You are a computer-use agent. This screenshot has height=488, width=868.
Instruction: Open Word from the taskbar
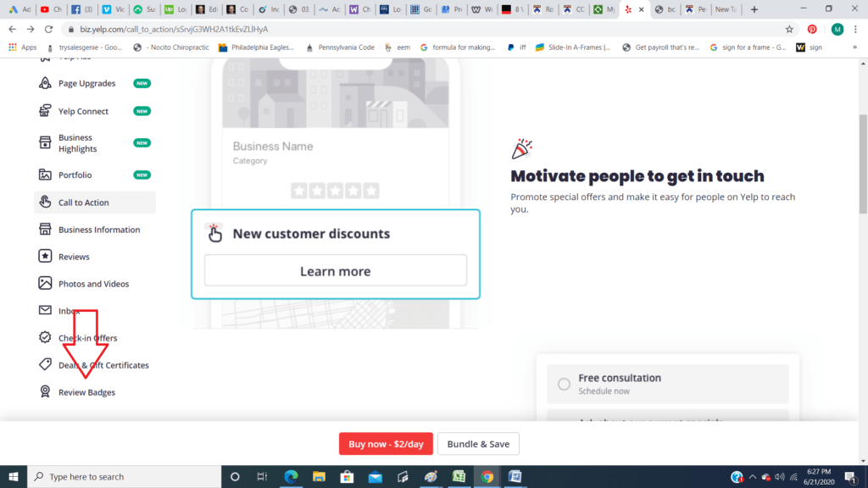[x=515, y=476]
